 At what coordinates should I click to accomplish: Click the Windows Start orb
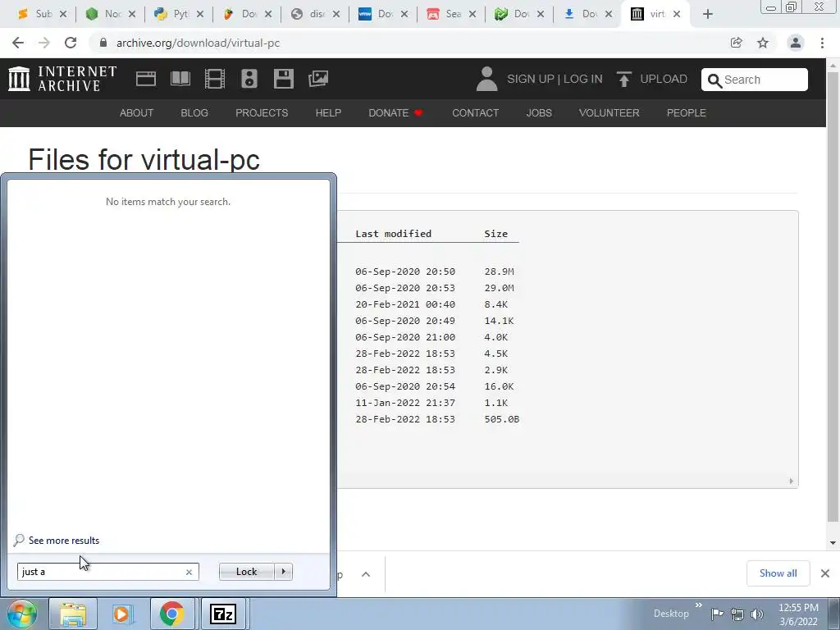tap(22, 614)
